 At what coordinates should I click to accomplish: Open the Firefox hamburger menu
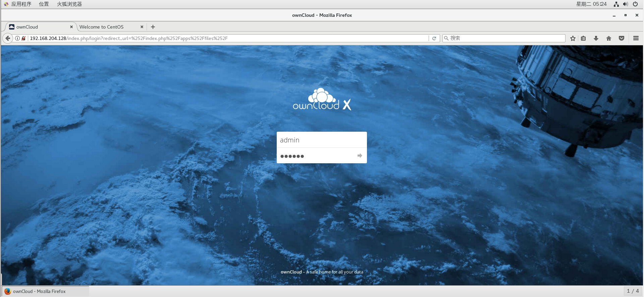coord(636,38)
